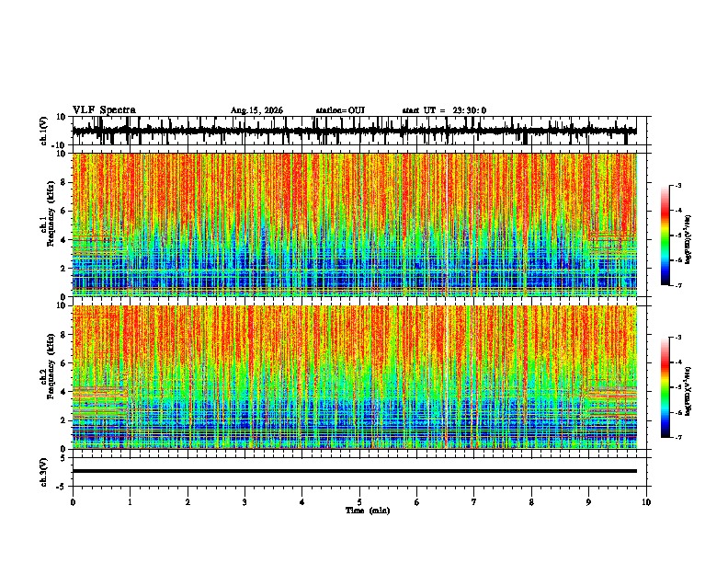The image size is (728, 563).
Task: Click the white vertical spike in ch.1 spectrogram
Action: (x=445, y=224)
